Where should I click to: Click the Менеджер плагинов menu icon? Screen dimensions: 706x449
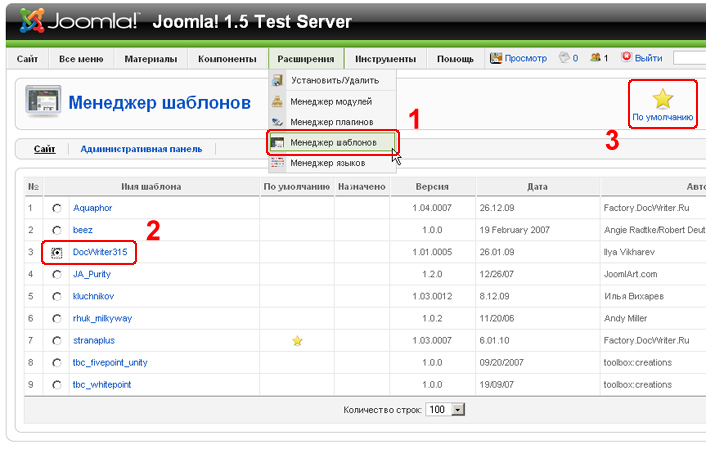coord(277,122)
